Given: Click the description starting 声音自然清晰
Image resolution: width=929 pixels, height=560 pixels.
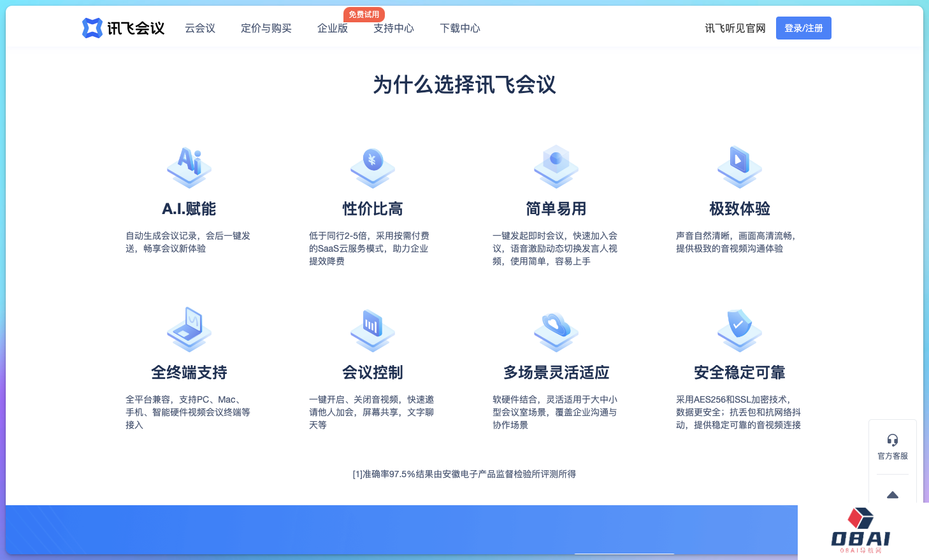Looking at the screenshot, I should 736,242.
